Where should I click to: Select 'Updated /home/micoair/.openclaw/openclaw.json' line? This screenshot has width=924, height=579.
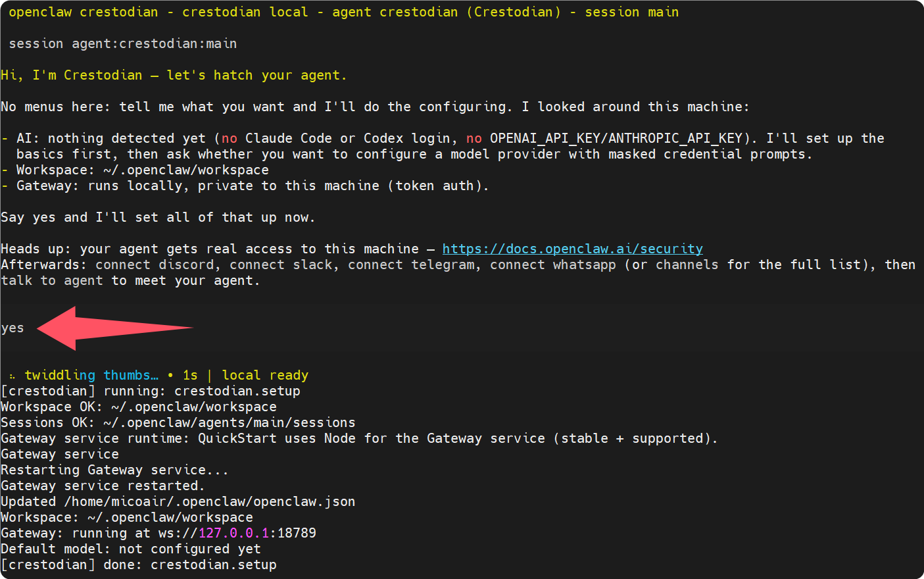pyautogui.click(x=178, y=501)
